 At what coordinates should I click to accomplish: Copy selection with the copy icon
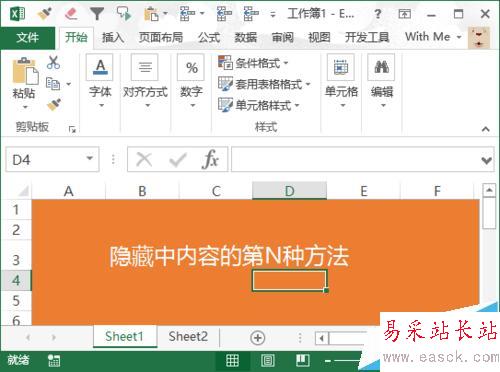[x=53, y=84]
